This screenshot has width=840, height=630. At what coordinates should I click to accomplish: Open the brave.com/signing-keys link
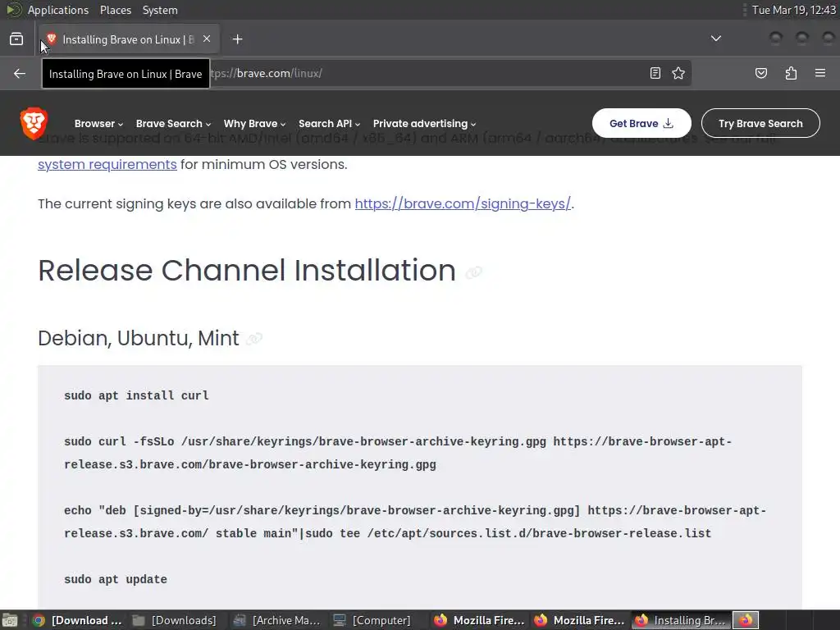pos(463,204)
